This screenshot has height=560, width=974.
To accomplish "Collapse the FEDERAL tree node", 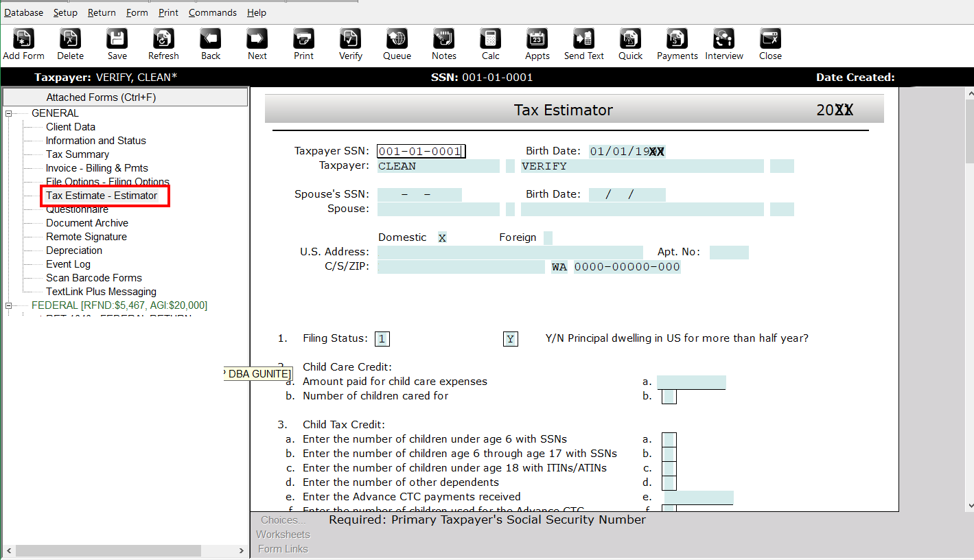I will point(9,305).
